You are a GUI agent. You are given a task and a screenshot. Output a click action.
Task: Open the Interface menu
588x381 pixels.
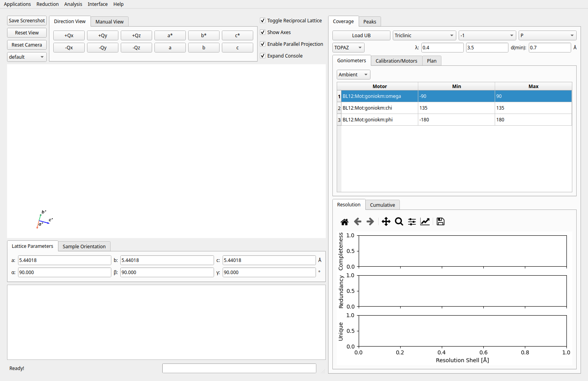[98, 4]
